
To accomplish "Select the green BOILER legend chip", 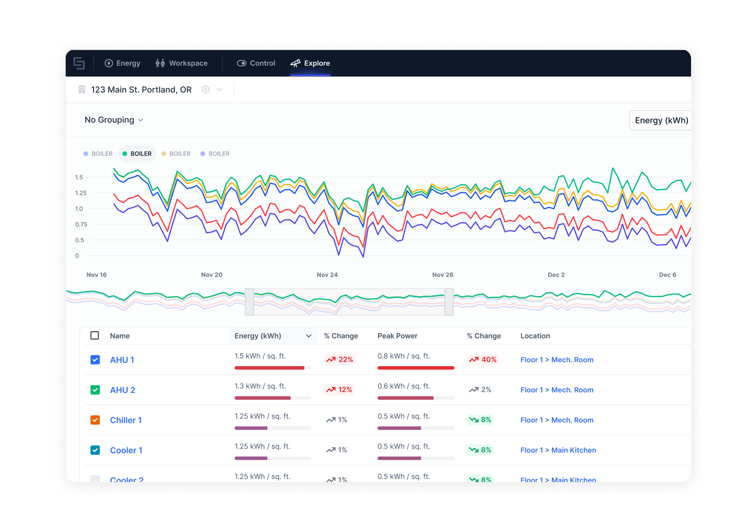I will [x=137, y=154].
